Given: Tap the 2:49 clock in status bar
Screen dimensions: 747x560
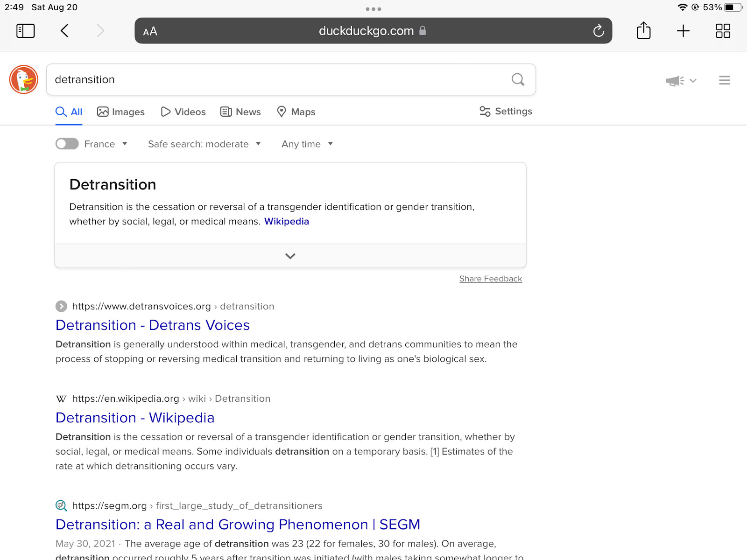Looking at the screenshot, I should [x=14, y=7].
